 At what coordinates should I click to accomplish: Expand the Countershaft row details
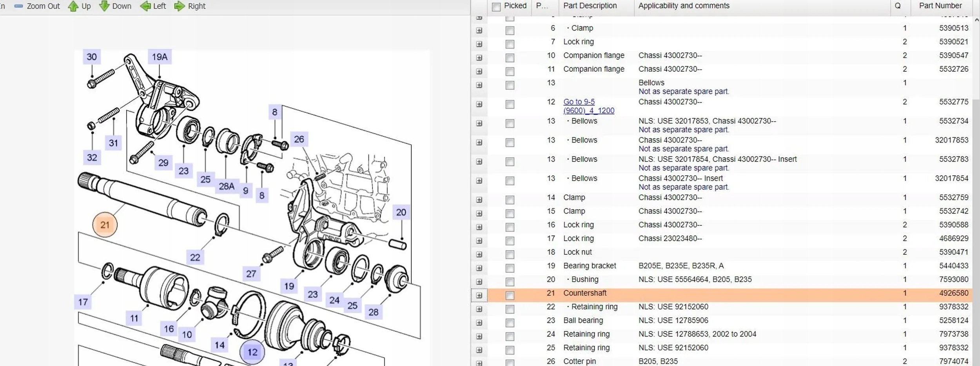[x=479, y=295]
